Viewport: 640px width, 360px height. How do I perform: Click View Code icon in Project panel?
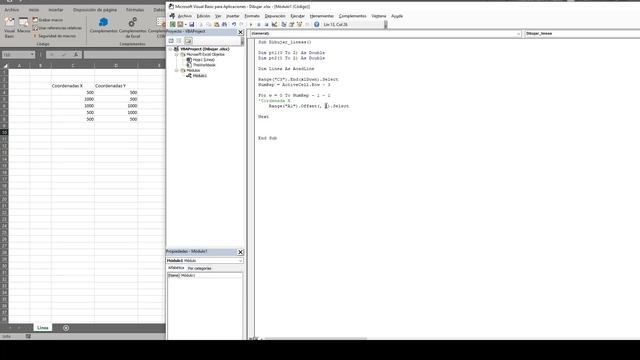tap(171, 41)
